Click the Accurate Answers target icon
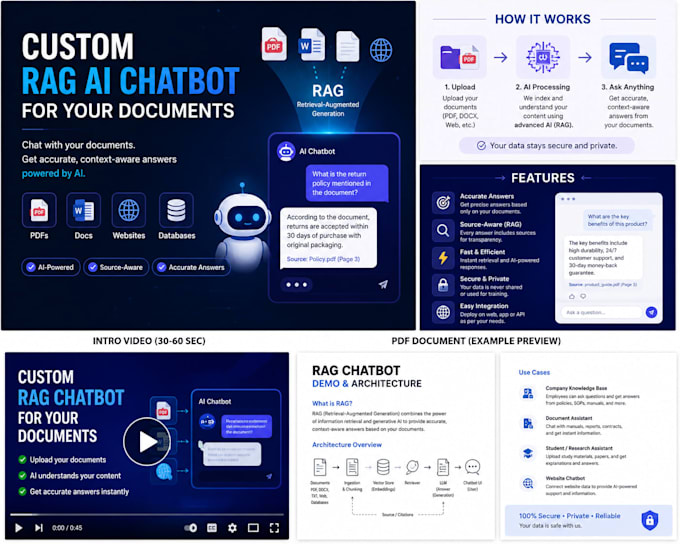This screenshot has width=680, height=544. point(443,203)
